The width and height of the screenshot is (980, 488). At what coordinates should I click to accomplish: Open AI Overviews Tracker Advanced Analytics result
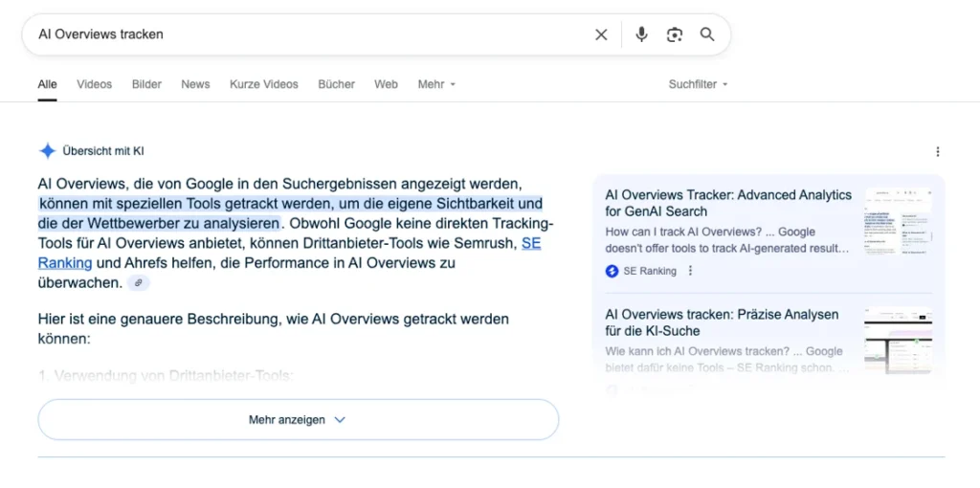[727, 203]
